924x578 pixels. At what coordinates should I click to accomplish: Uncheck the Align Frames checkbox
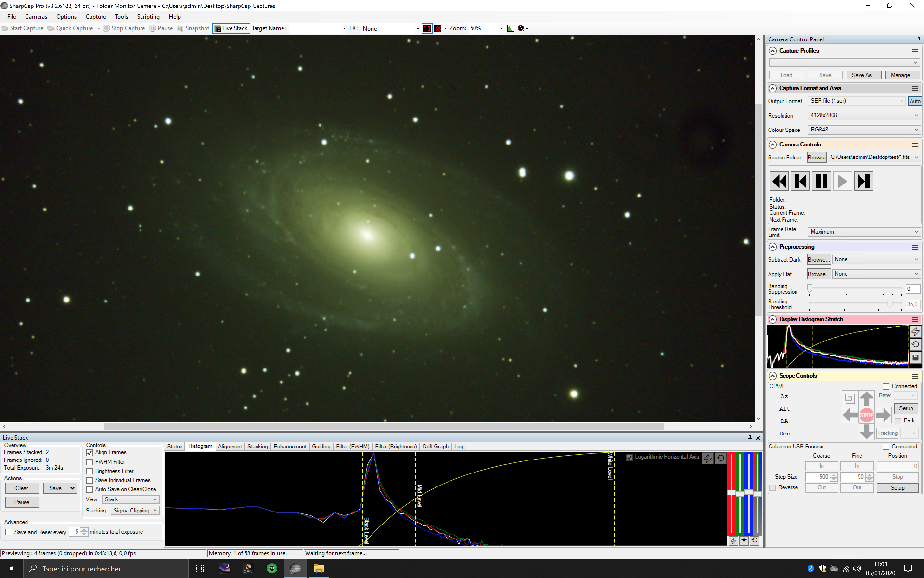(90, 453)
